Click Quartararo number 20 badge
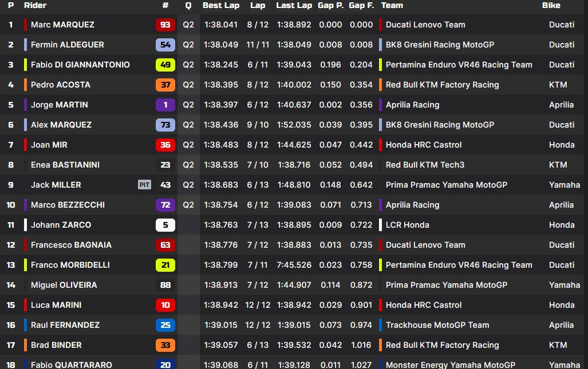The width and height of the screenshot is (588, 369). coord(165,364)
